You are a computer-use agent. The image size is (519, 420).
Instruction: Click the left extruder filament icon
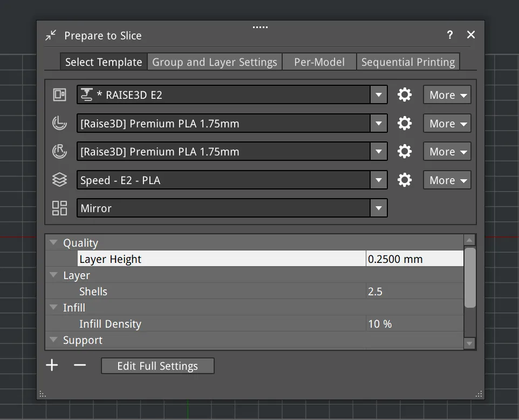[59, 123]
